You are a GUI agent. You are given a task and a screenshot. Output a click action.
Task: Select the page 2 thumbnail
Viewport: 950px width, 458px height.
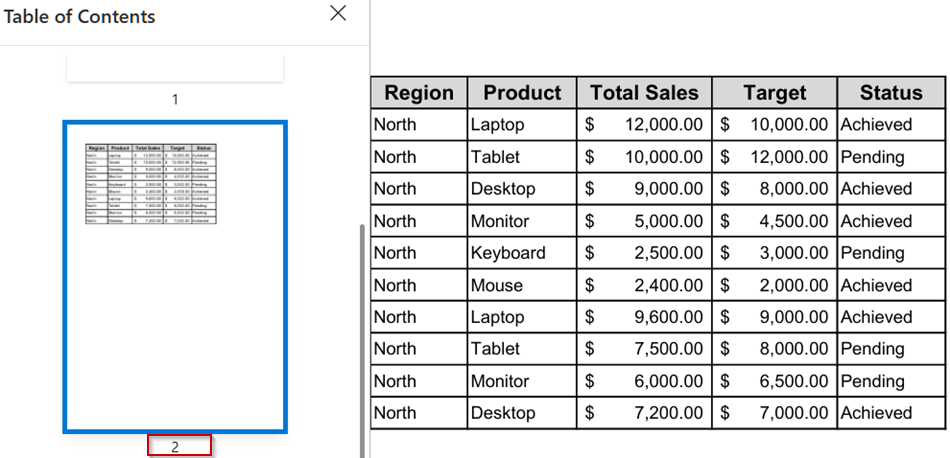coord(175,277)
